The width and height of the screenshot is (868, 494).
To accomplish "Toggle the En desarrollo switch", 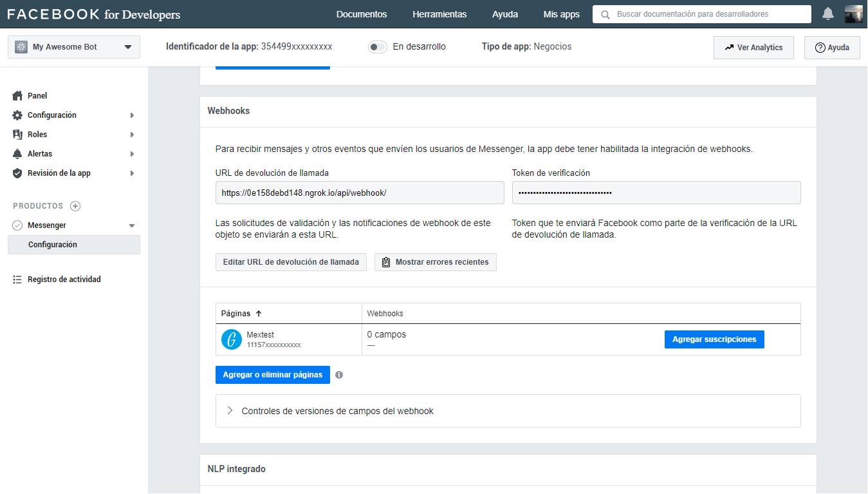I will point(378,47).
